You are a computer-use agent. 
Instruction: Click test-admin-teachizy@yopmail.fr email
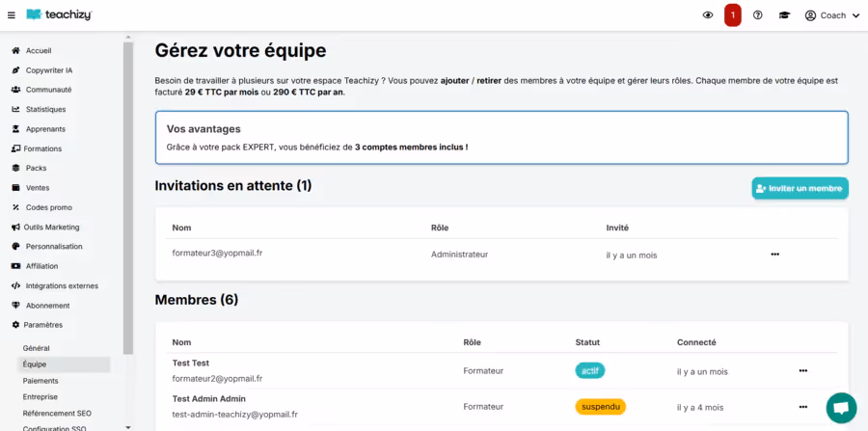tap(235, 415)
